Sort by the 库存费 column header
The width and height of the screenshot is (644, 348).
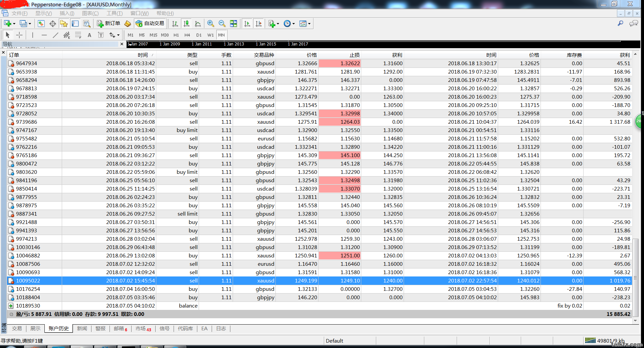[562, 55]
